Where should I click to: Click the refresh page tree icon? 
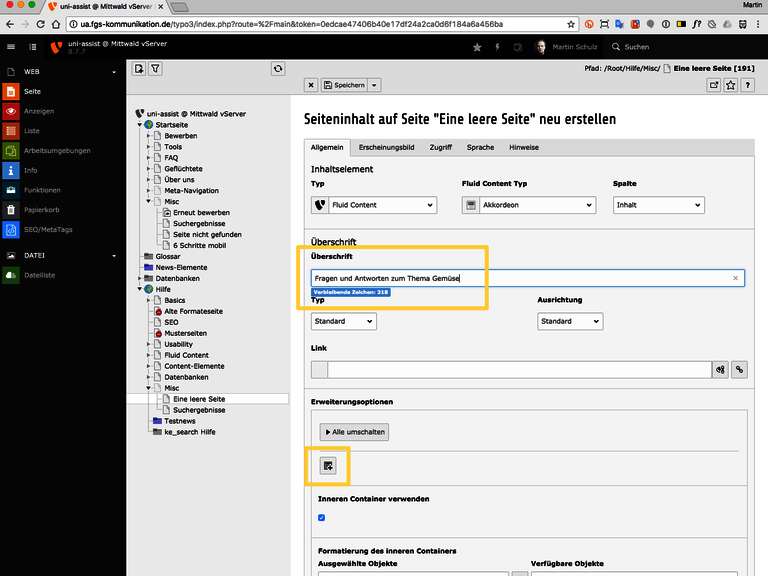pyautogui.click(x=278, y=69)
